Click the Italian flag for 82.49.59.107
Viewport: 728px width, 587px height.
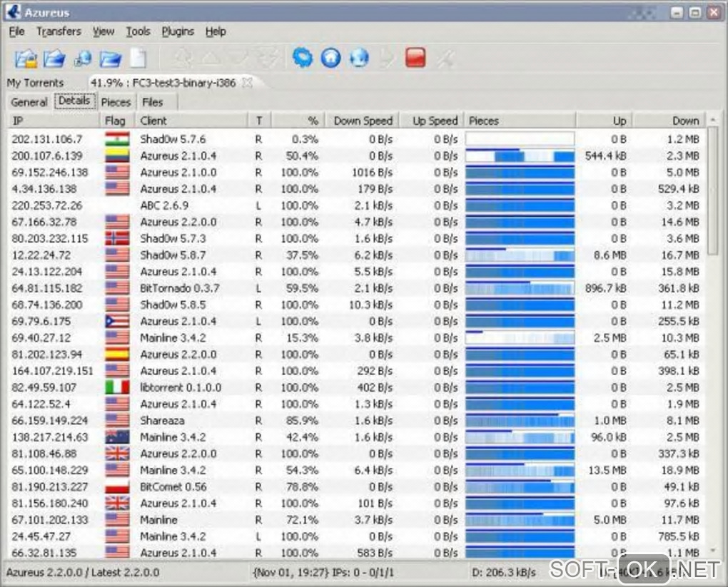click(117, 387)
